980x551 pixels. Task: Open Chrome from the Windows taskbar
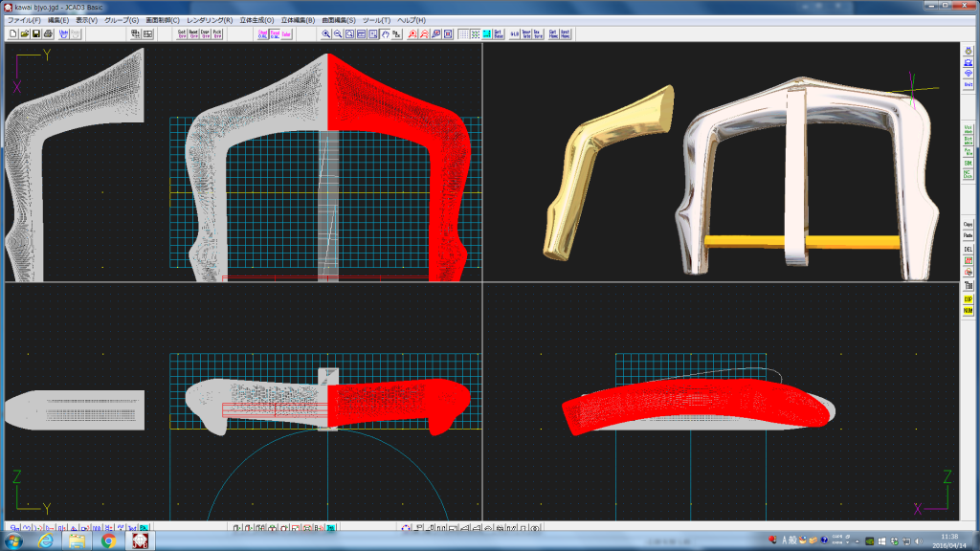109,540
